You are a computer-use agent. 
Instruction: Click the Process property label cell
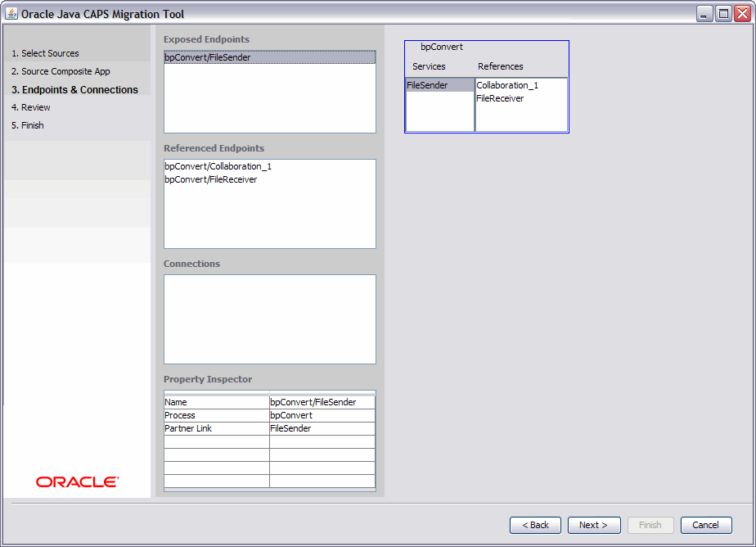[x=217, y=415]
